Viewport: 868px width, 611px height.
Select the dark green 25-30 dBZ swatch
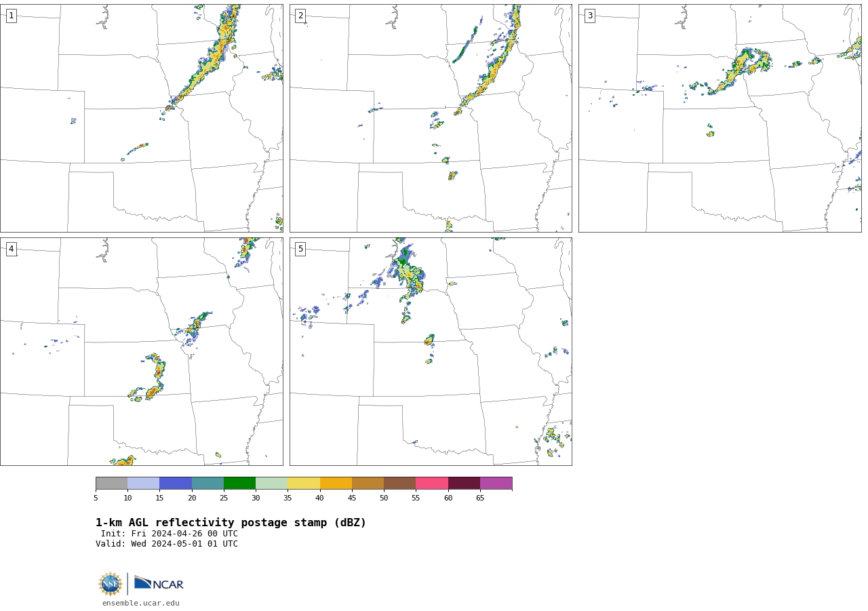(x=239, y=484)
